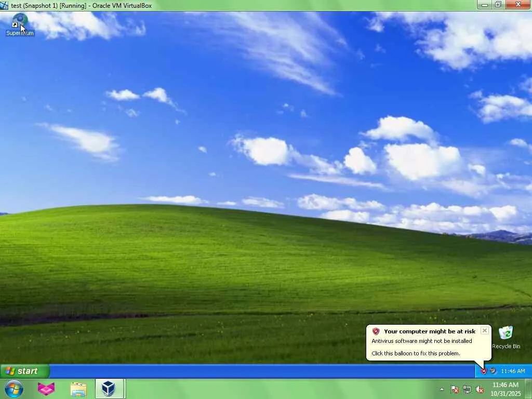The height and width of the screenshot is (399, 532).
Task: Click the muted host volume speaker icon
Action: click(x=480, y=390)
